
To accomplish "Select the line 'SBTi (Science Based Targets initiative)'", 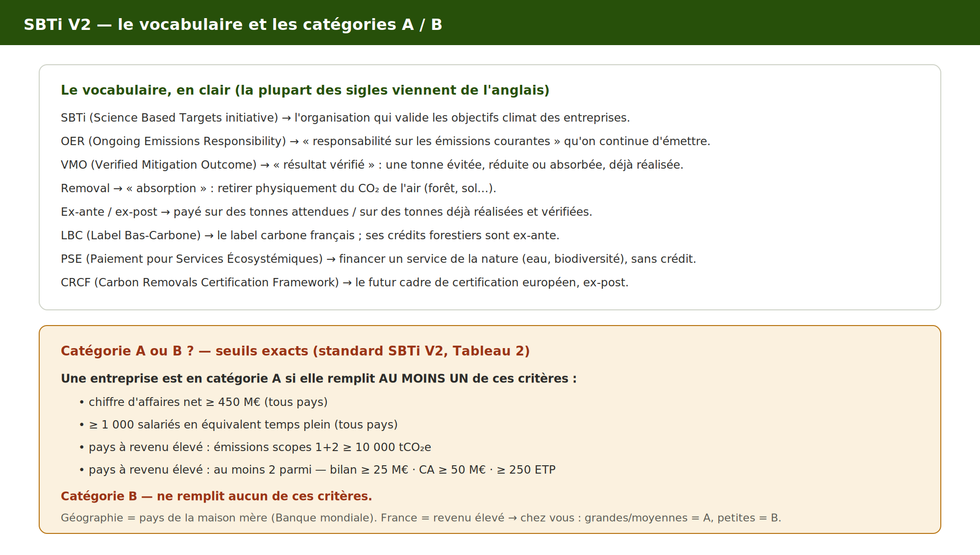I will pyautogui.click(x=345, y=118).
